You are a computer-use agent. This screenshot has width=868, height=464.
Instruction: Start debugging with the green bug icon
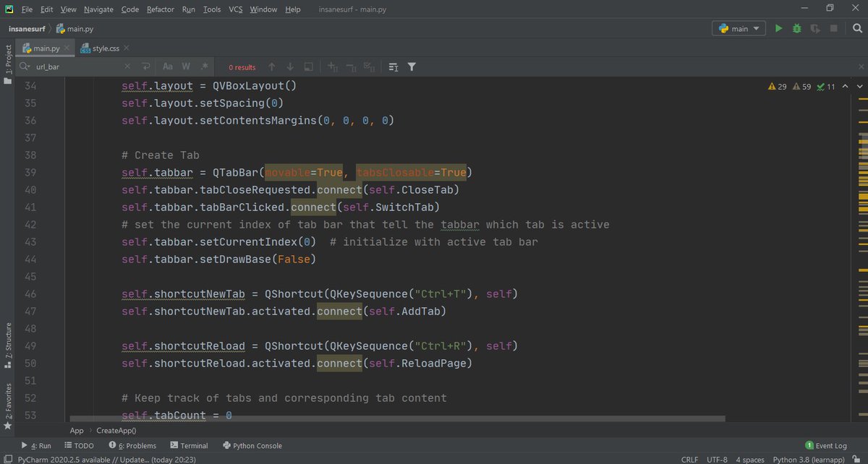[x=797, y=29]
